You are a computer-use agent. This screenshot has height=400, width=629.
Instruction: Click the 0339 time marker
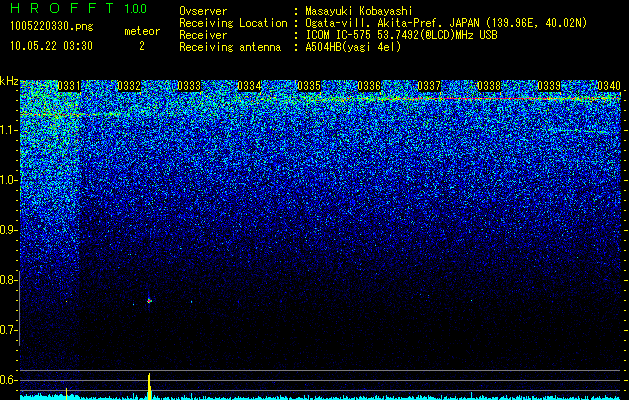coord(549,86)
